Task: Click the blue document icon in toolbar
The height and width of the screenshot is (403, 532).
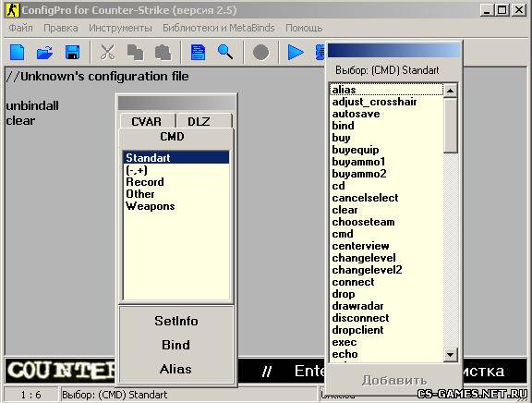Action: pos(199,53)
